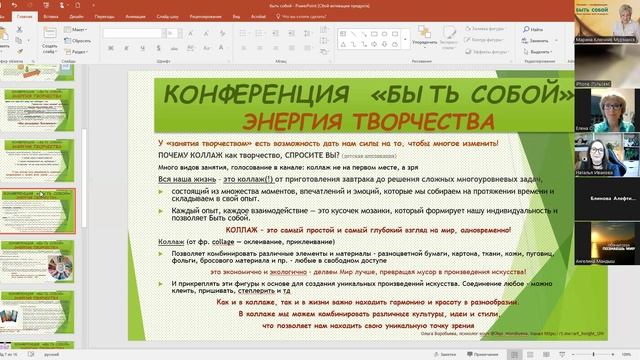
Task: Open the Рецензирование (Review) tab
Action: point(206,17)
